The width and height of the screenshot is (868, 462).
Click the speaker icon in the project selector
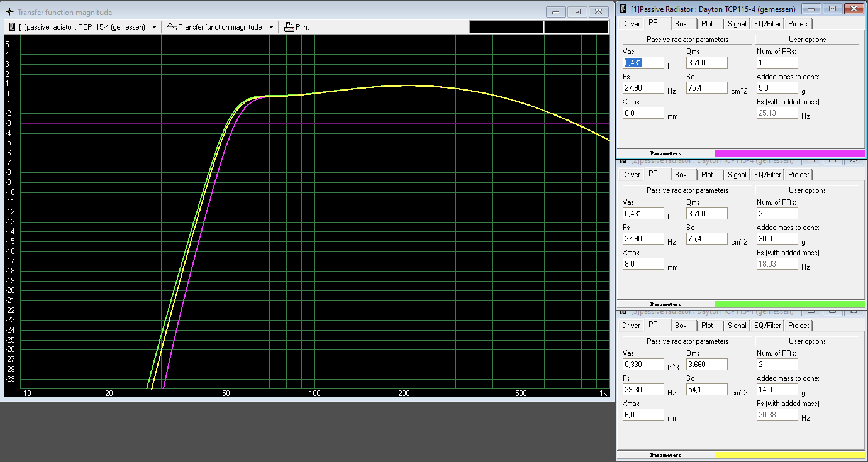12,27
